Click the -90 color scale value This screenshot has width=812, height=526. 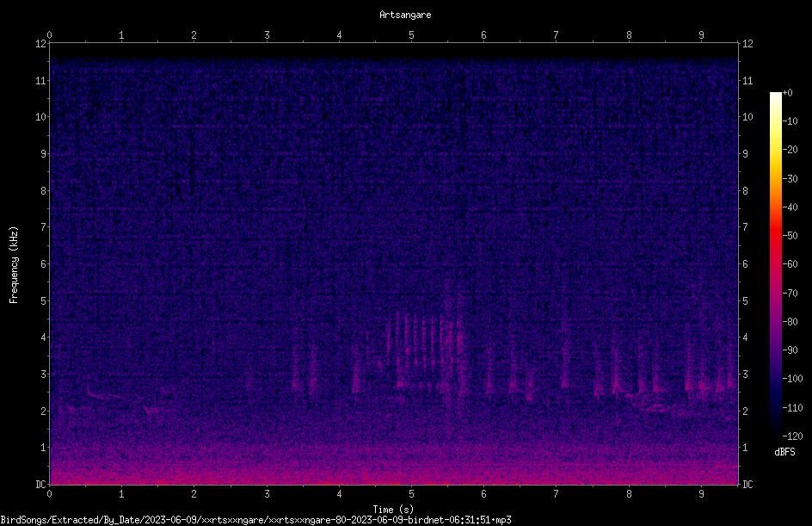(x=790, y=350)
